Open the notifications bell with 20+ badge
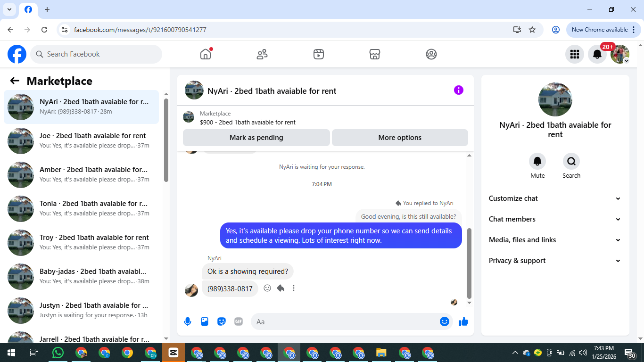The image size is (644, 362). point(597,54)
